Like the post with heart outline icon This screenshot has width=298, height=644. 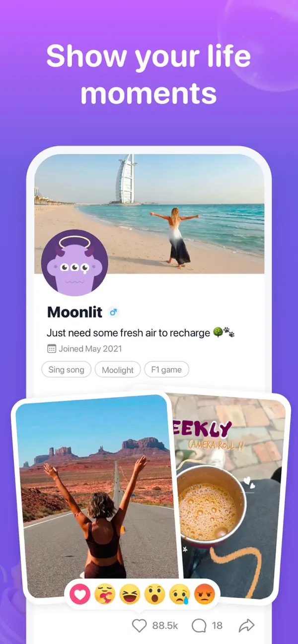point(140,626)
